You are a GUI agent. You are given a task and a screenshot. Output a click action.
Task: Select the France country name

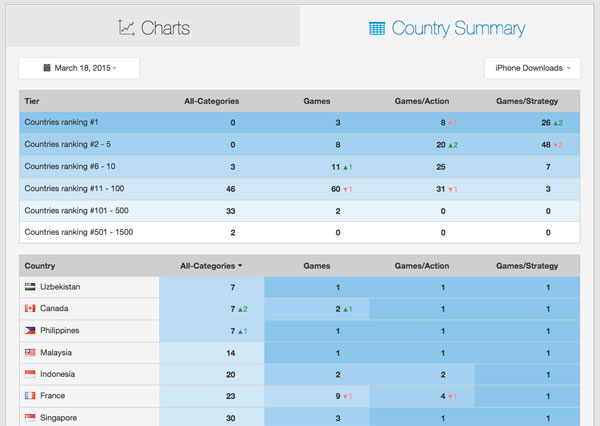pyautogui.click(x=52, y=396)
